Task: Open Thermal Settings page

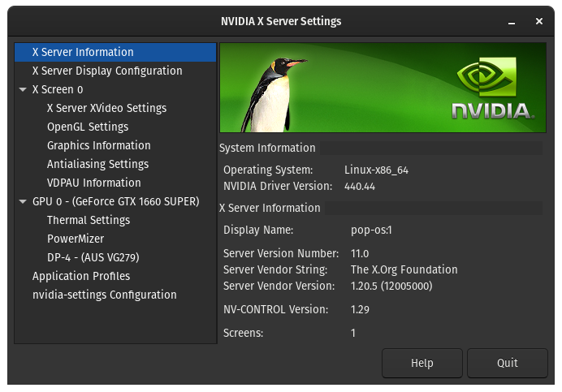Action: (88, 220)
